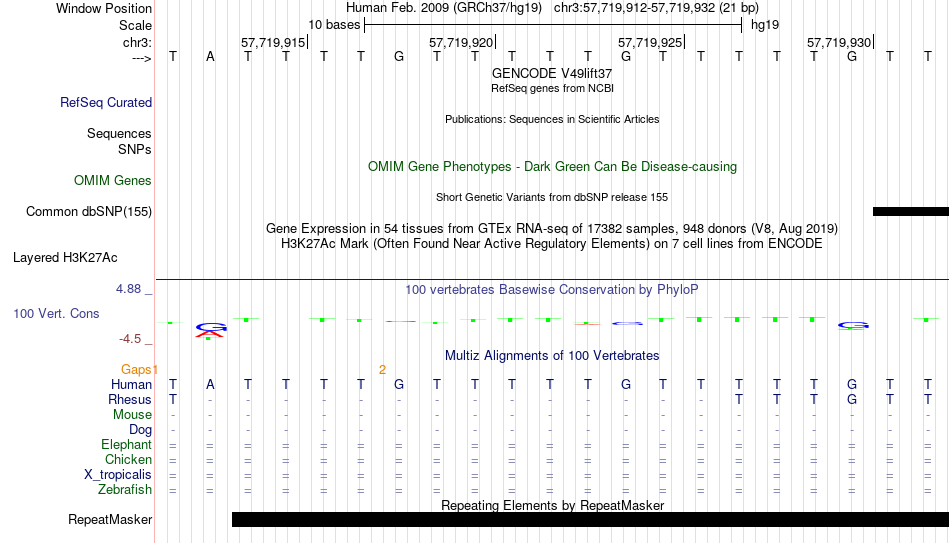
Task: Click the black Common dbSNP variant block
Action: click(x=911, y=212)
